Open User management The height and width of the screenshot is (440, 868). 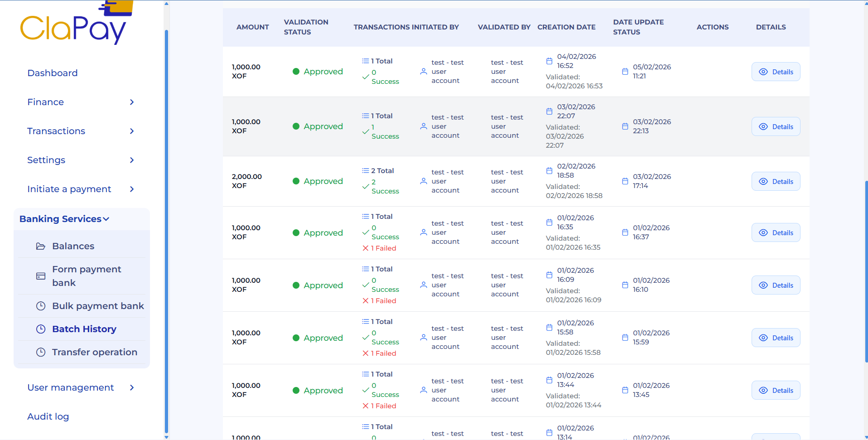point(71,387)
